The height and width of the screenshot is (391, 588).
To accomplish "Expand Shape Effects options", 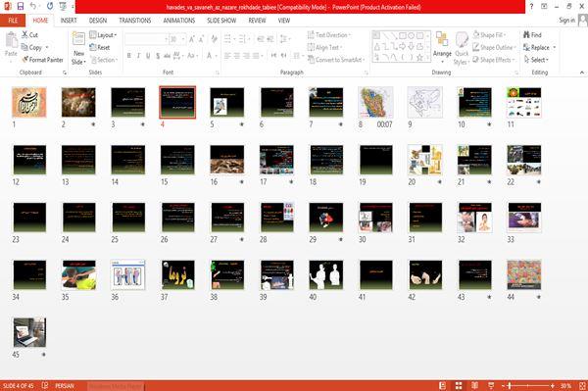I will pyautogui.click(x=494, y=60).
